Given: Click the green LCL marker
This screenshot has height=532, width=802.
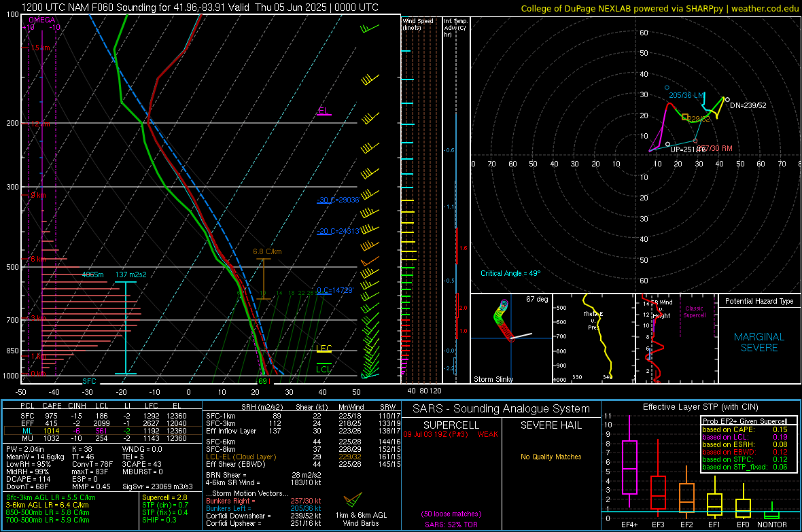Looking at the screenshot, I should pos(324,368).
